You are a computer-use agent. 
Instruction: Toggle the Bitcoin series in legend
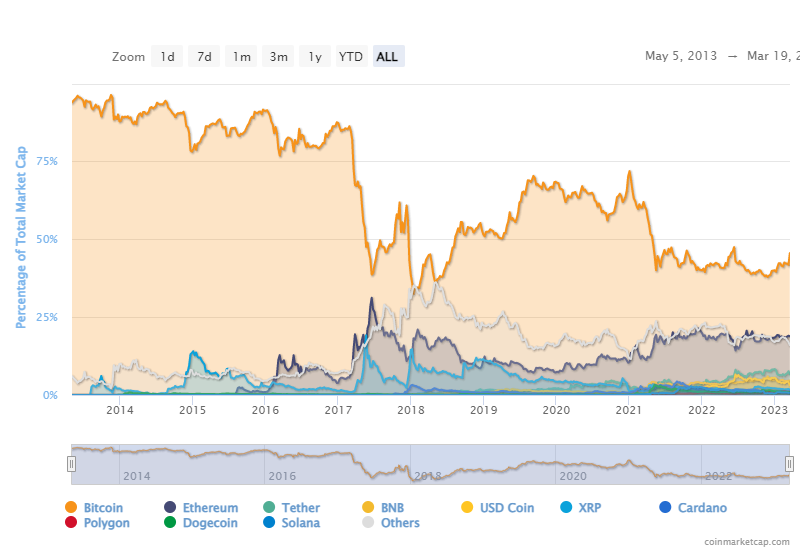coord(102,508)
